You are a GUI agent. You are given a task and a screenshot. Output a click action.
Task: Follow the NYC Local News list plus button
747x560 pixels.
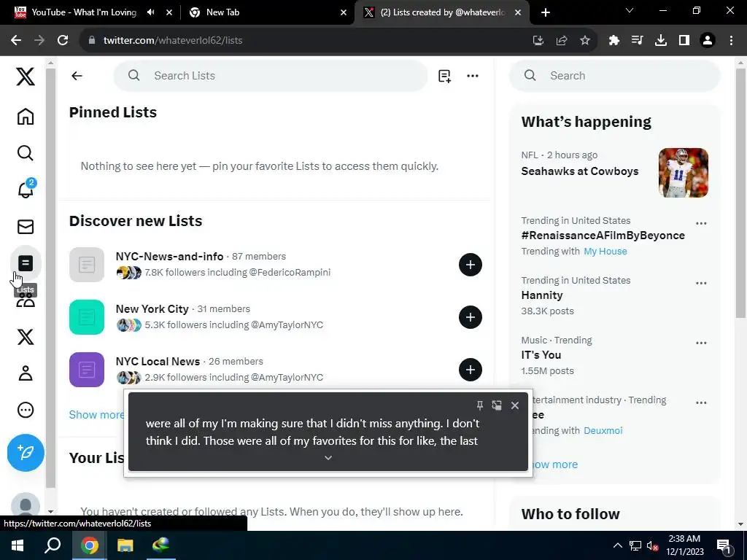coord(471,370)
